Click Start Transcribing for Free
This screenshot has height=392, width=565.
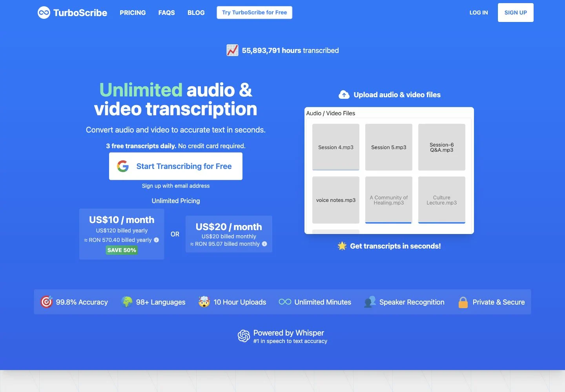[176, 166]
